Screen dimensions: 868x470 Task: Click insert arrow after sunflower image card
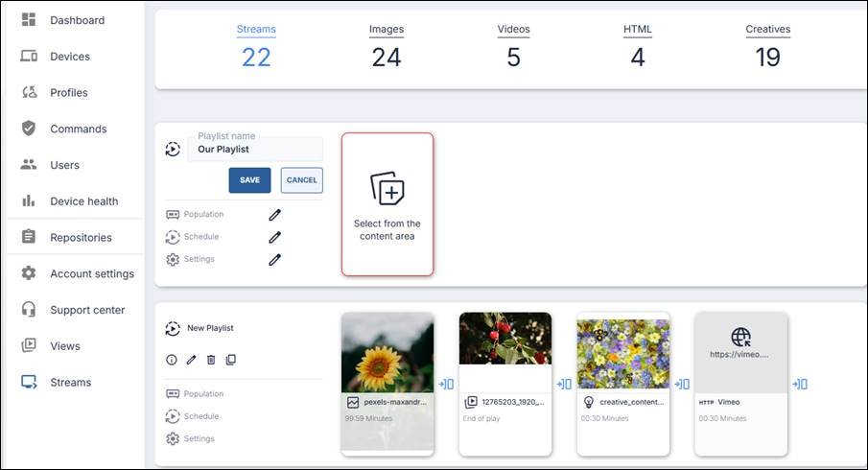click(x=446, y=384)
